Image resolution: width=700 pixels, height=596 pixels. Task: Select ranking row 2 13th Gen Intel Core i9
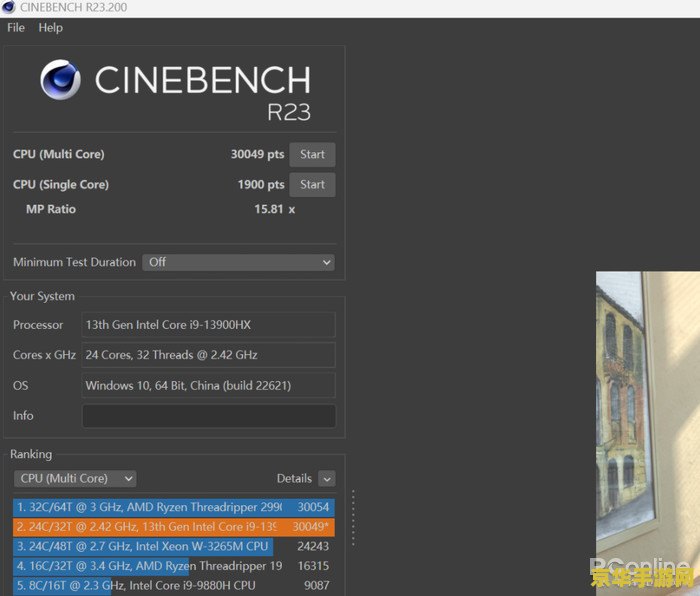tap(174, 527)
